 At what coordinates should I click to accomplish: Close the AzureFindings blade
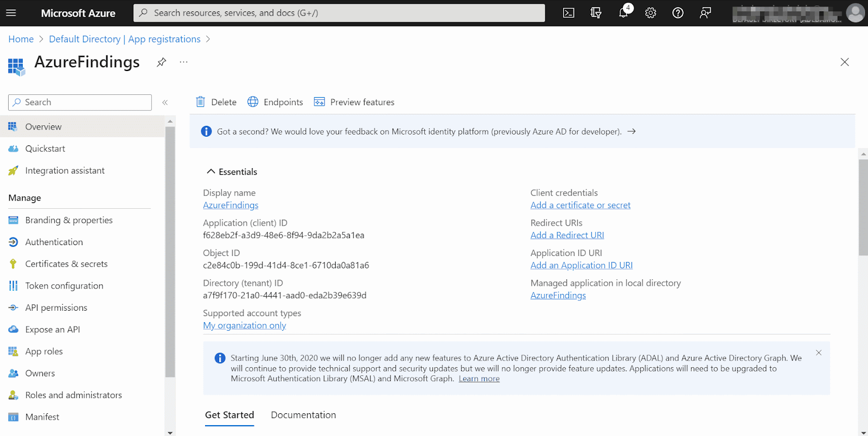tap(845, 62)
